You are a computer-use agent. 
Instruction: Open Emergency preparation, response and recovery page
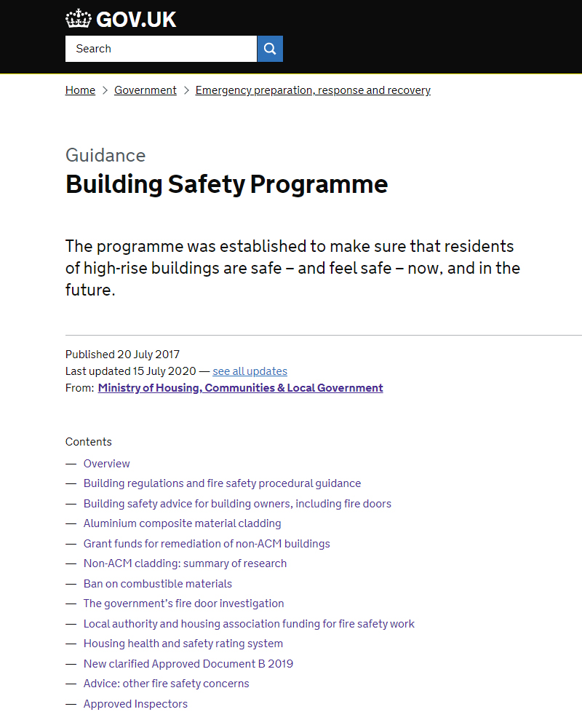[312, 90]
